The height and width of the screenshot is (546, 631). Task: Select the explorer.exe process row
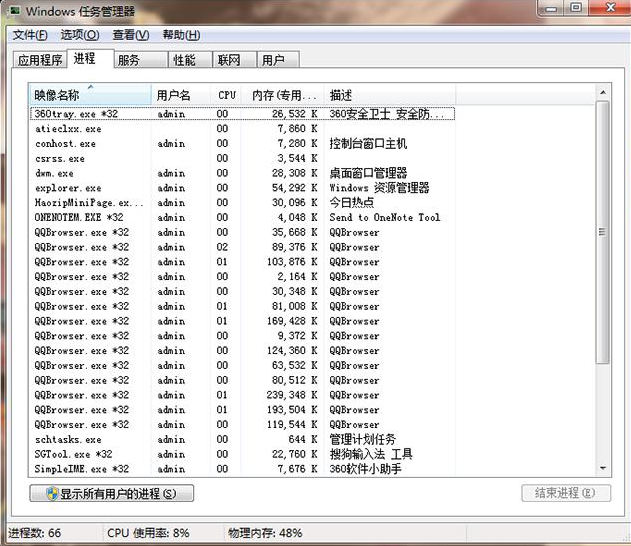[68, 188]
